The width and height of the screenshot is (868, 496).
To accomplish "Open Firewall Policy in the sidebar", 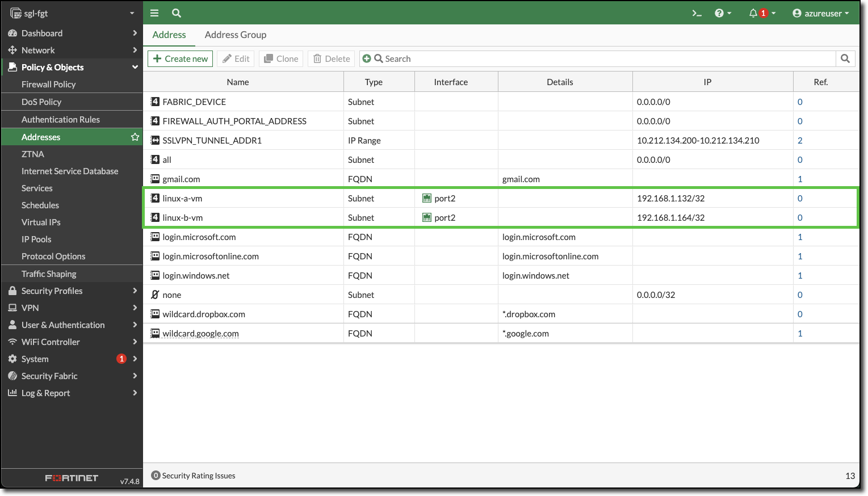I will click(50, 84).
